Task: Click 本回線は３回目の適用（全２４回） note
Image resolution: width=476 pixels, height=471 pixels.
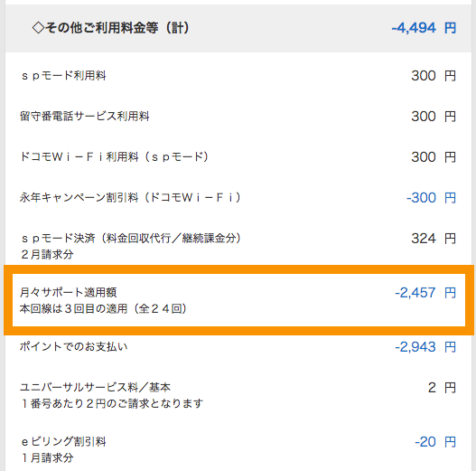Action: (103, 309)
